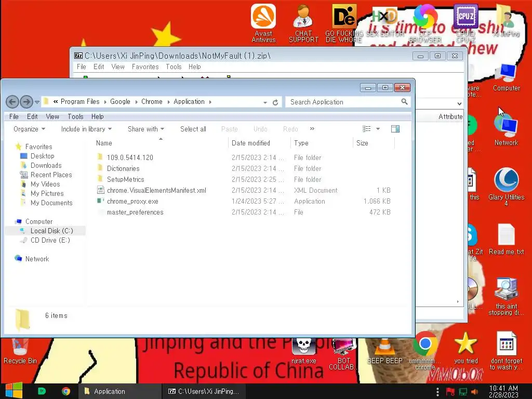
Task: Open Desktop in the navigation pane
Action: click(x=43, y=156)
